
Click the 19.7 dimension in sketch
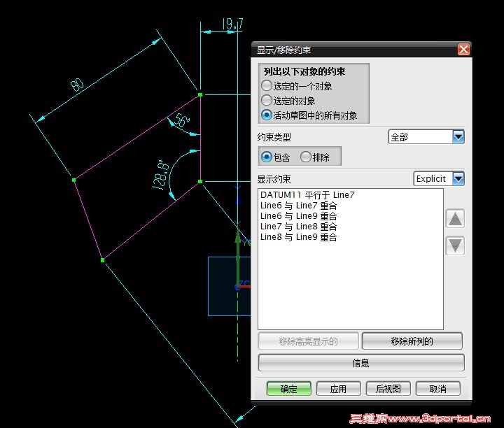(x=232, y=24)
